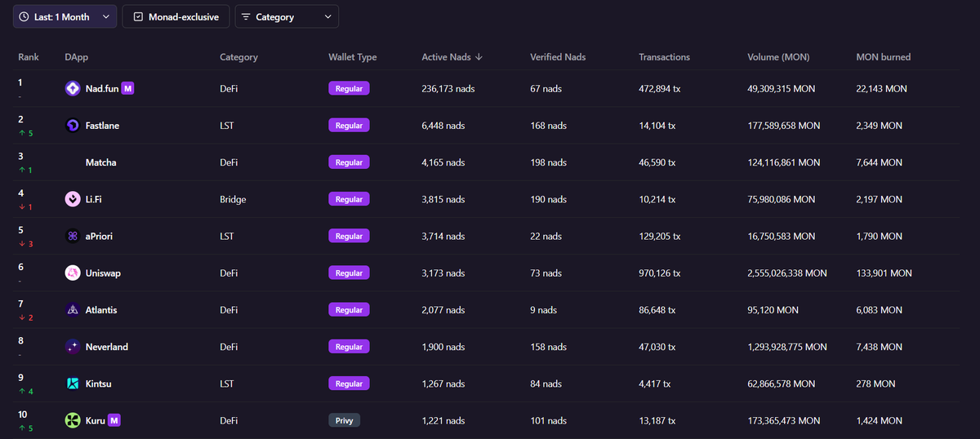980x439 pixels.
Task: Click the Kuru app logo icon
Action: [x=73, y=420]
